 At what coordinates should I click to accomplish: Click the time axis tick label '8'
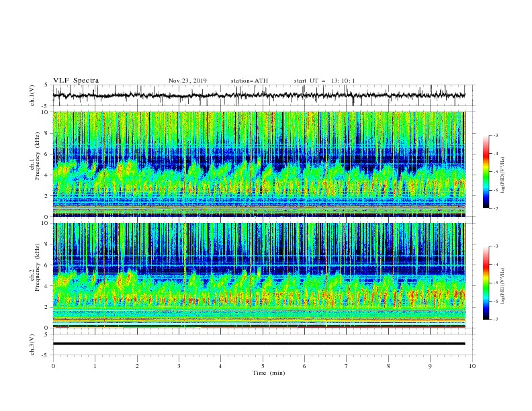coord(388,366)
